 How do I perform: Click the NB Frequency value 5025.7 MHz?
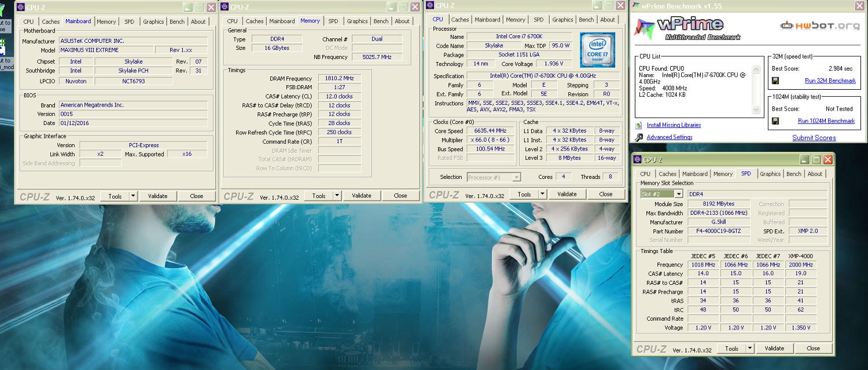(x=377, y=57)
